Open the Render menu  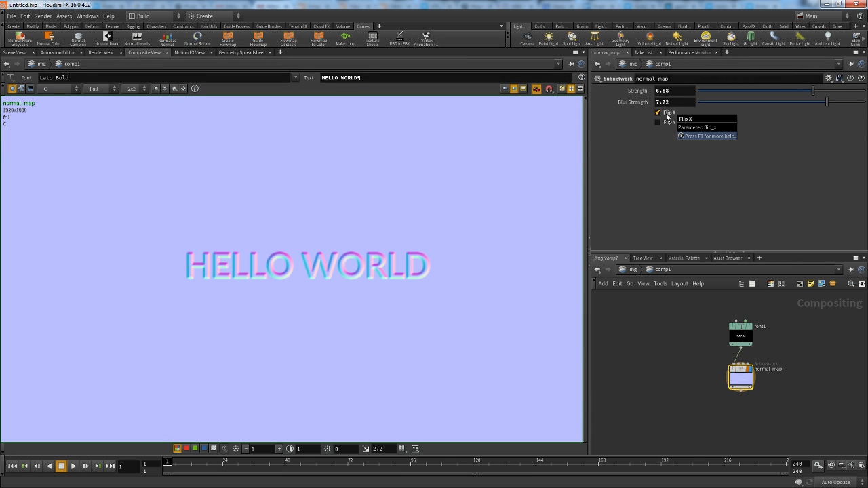tap(43, 16)
